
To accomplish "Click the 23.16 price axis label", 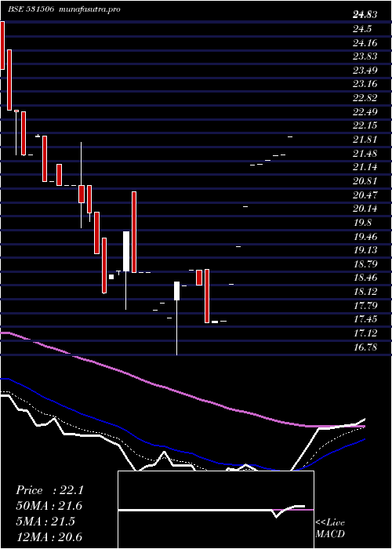I will (x=365, y=84).
